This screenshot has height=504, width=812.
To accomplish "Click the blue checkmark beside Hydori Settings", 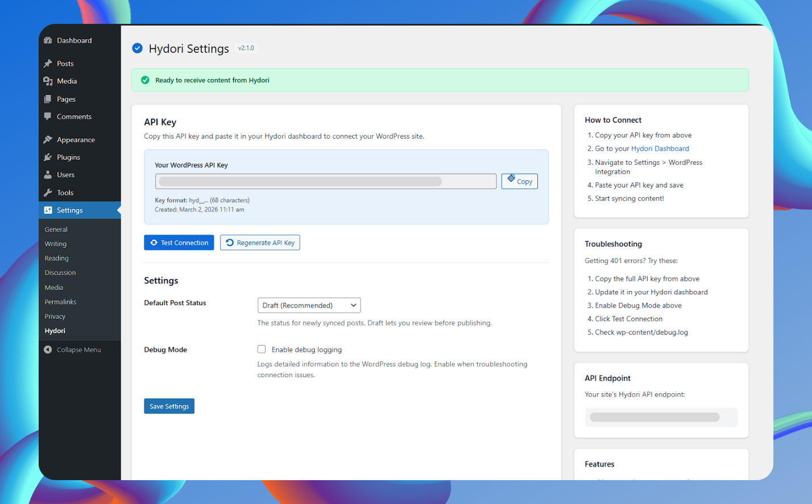I will (137, 48).
